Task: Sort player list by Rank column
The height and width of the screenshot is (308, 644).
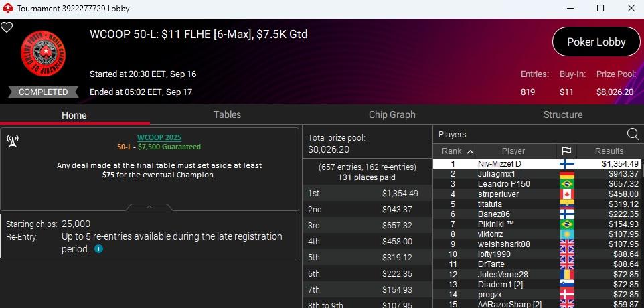Action: [457, 151]
